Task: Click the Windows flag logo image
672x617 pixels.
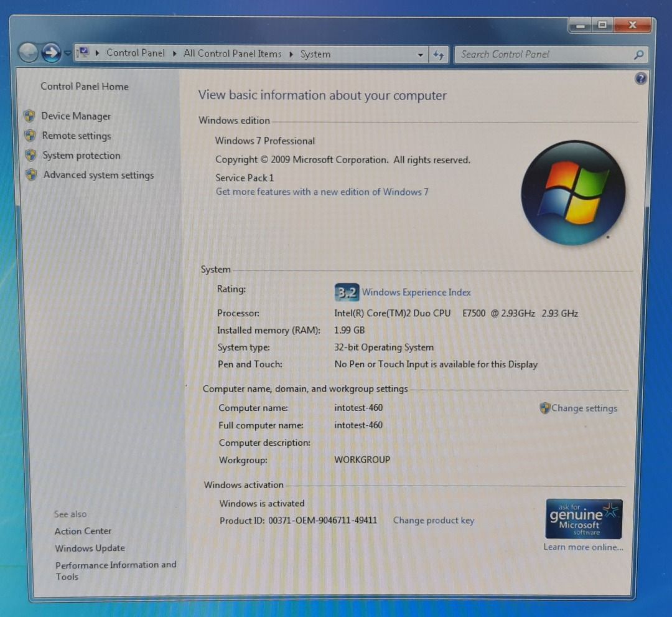Action: (x=572, y=192)
